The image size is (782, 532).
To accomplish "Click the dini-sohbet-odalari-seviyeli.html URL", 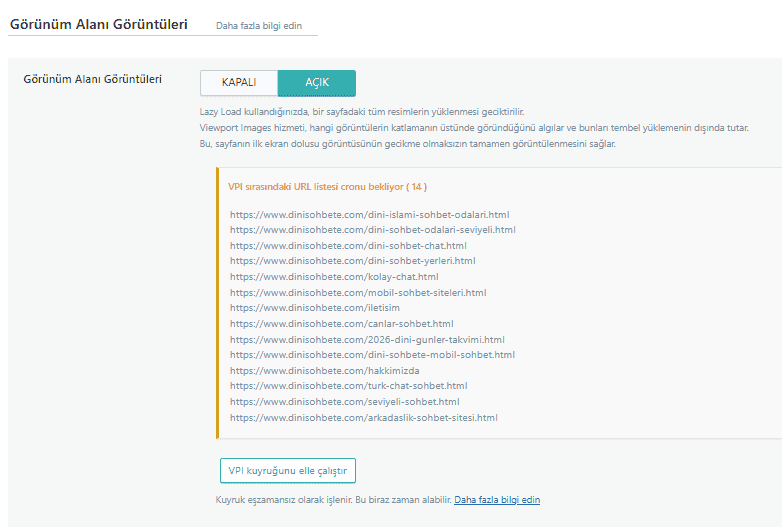I will click(372, 230).
